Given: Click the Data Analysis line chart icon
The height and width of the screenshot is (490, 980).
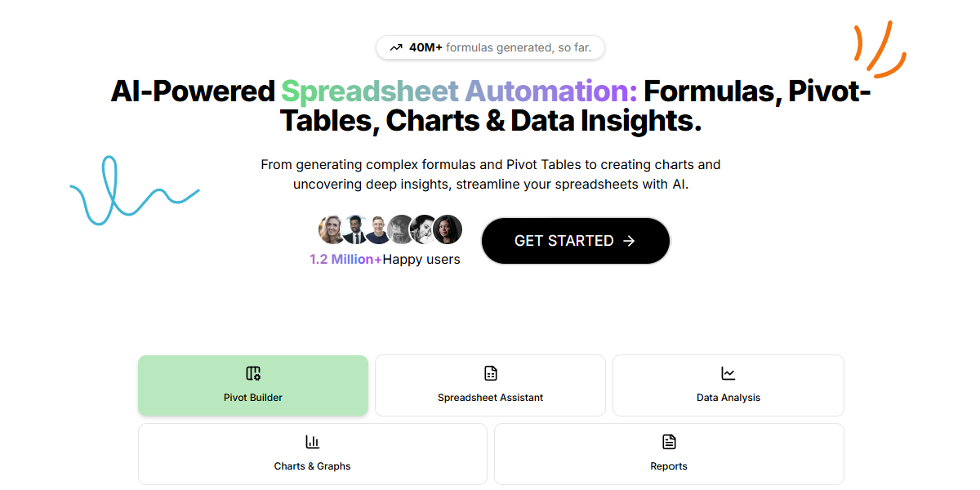Looking at the screenshot, I should (x=728, y=373).
